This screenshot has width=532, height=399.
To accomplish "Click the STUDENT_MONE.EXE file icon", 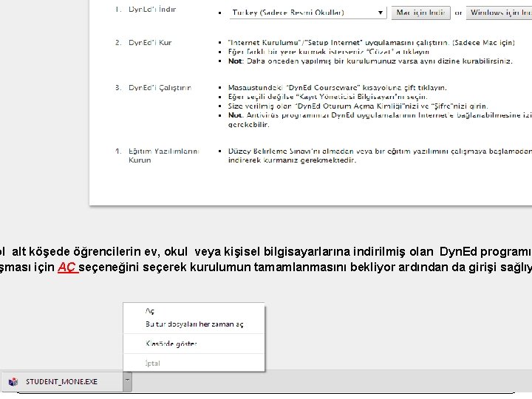I will (x=13, y=382).
